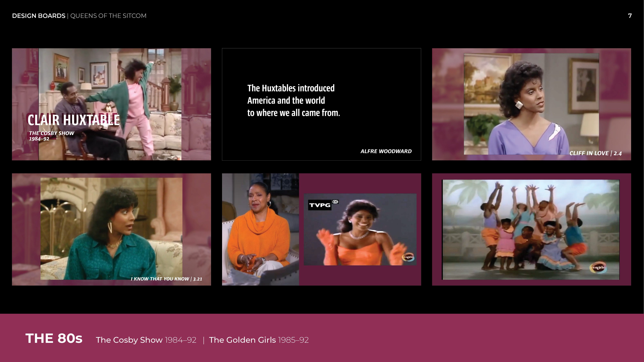The image size is (644, 362).
Task: Click 'The Golden Girls 1985–92' footer text
Action: [259, 340]
